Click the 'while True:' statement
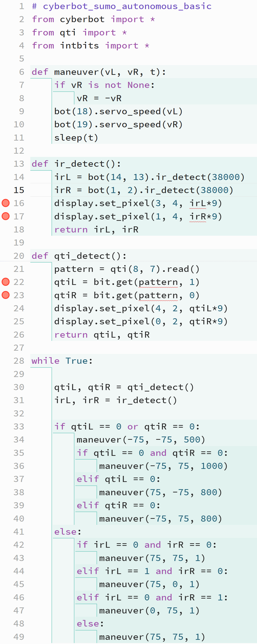The height and width of the screenshot is (644, 257). tap(62, 361)
